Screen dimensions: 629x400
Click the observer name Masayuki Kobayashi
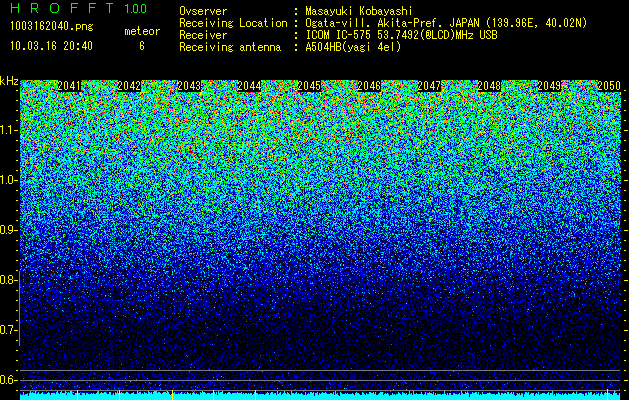(359, 12)
